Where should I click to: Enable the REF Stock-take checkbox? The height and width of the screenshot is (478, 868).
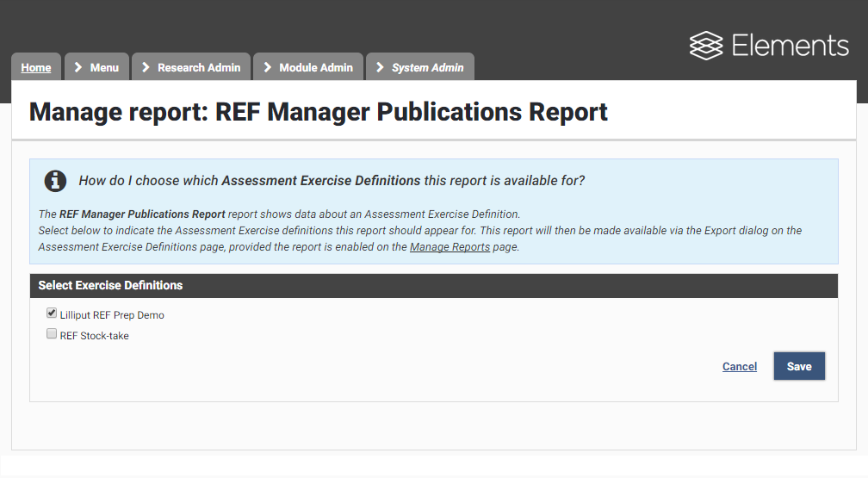[52, 334]
